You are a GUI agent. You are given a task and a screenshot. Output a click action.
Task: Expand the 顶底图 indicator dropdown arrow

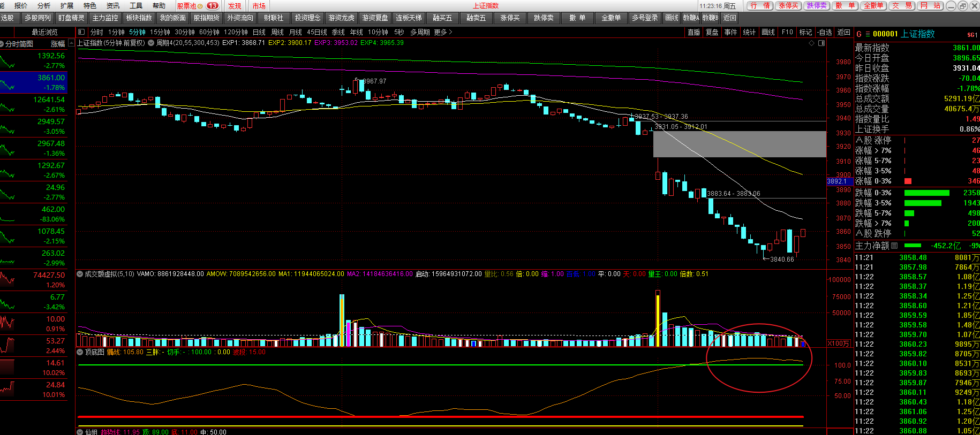coord(80,352)
